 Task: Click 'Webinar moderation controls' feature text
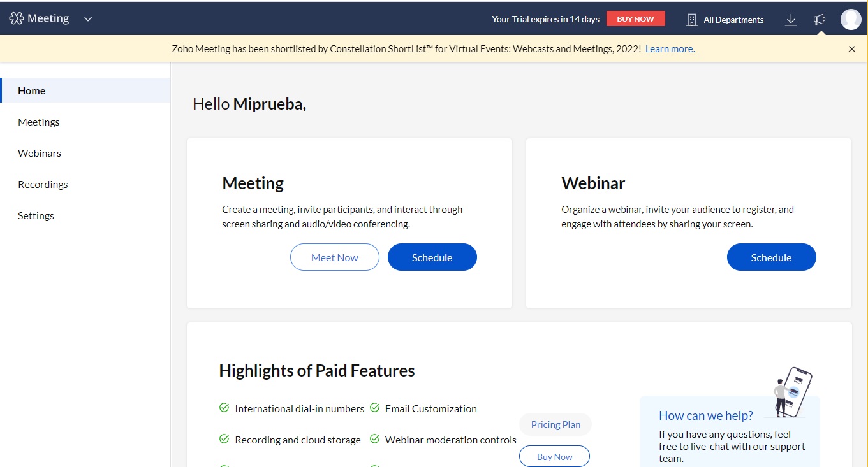click(451, 440)
